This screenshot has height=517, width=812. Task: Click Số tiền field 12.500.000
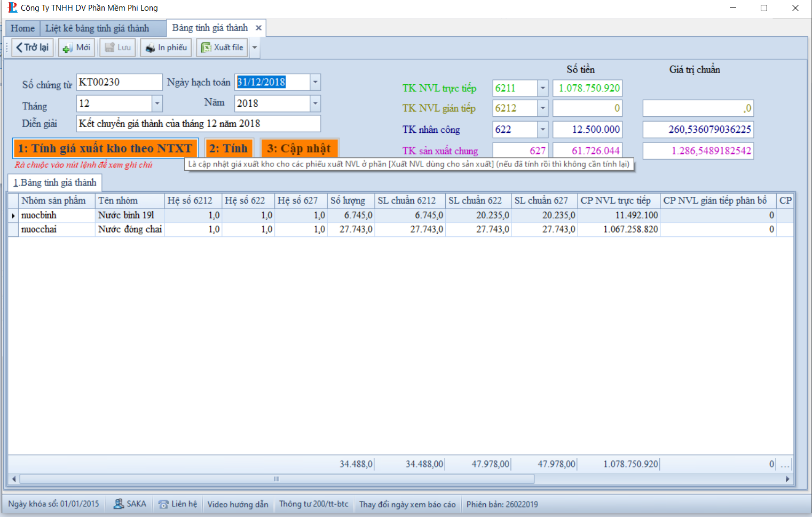(x=588, y=130)
